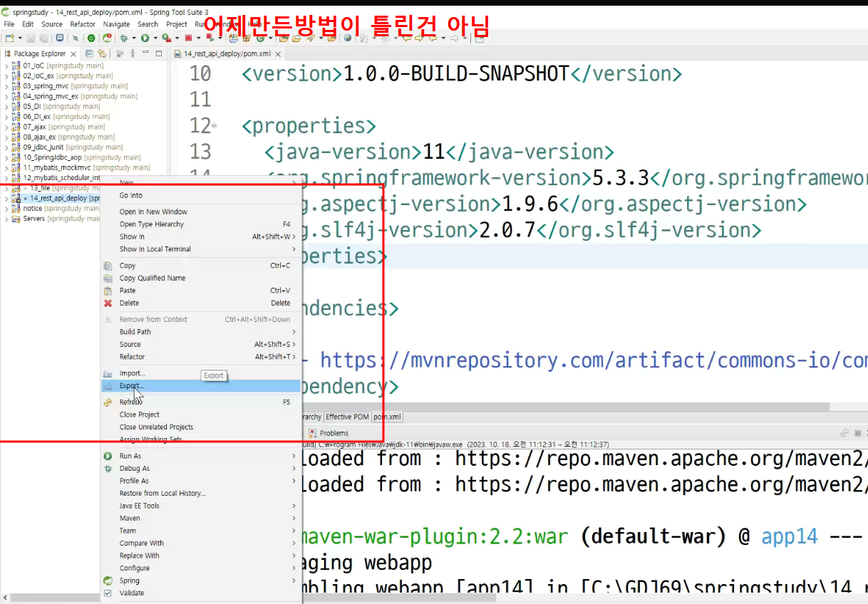
Task: Select Paste in the context menu
Action: click(x=201, y=291)
